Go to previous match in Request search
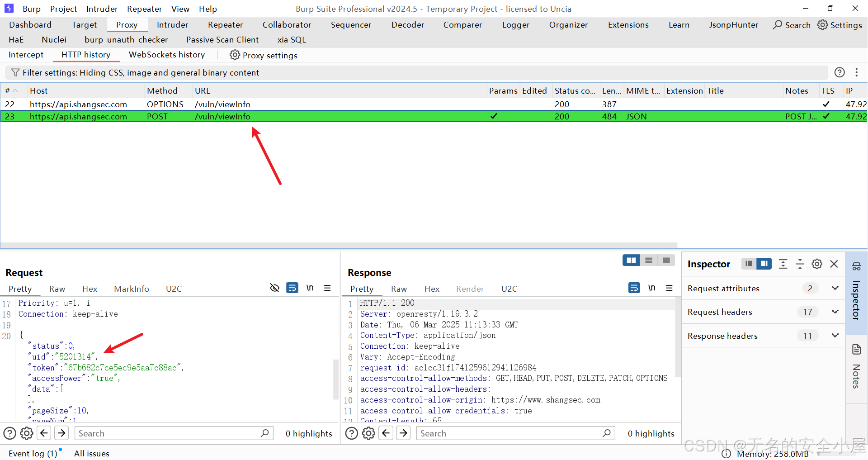868x460 pixels. [x=44, y=433]
